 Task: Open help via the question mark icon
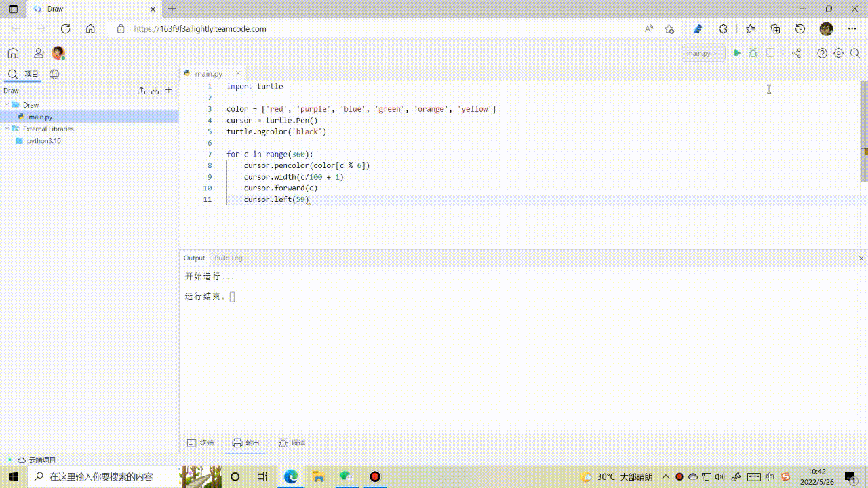coord(822,53)
